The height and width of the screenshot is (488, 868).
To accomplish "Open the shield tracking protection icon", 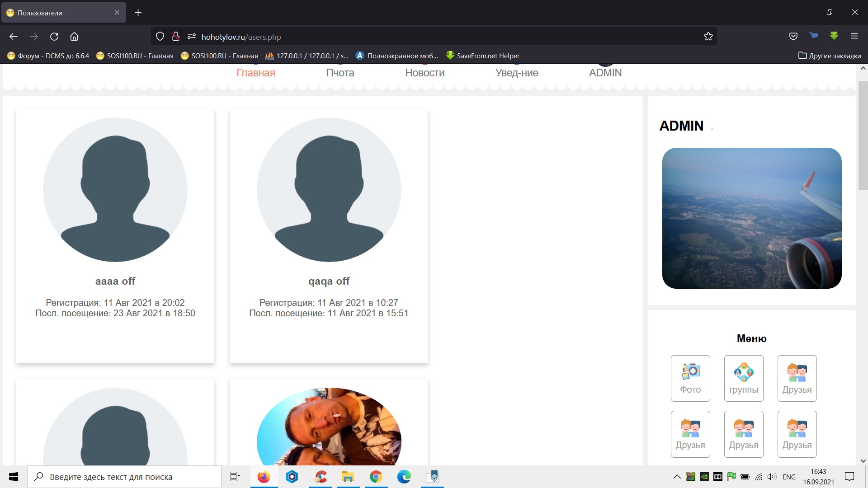I will [x=160, y=37].
